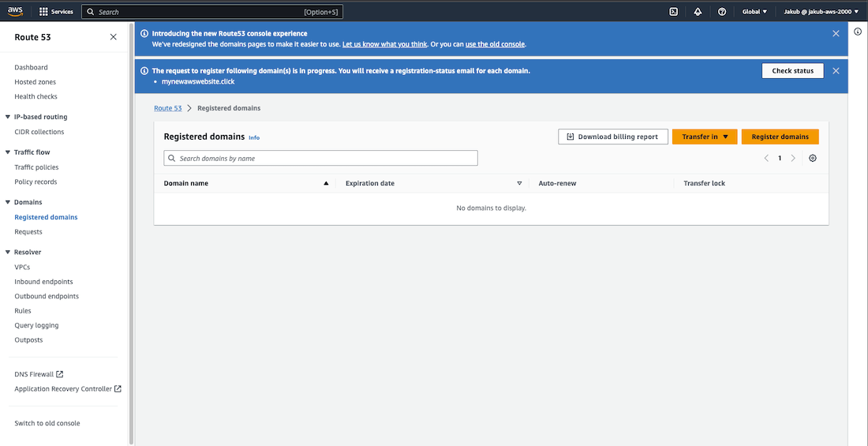The image size is (868, 446).
Task: Click the AWS logo home icon
Action: tap(16, 11)
